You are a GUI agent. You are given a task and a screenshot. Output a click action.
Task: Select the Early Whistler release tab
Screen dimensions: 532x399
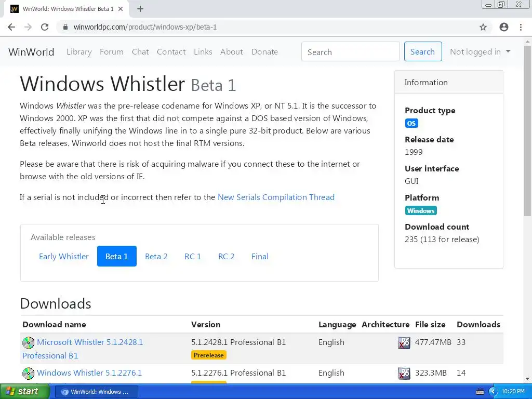[x=64, y=257]
